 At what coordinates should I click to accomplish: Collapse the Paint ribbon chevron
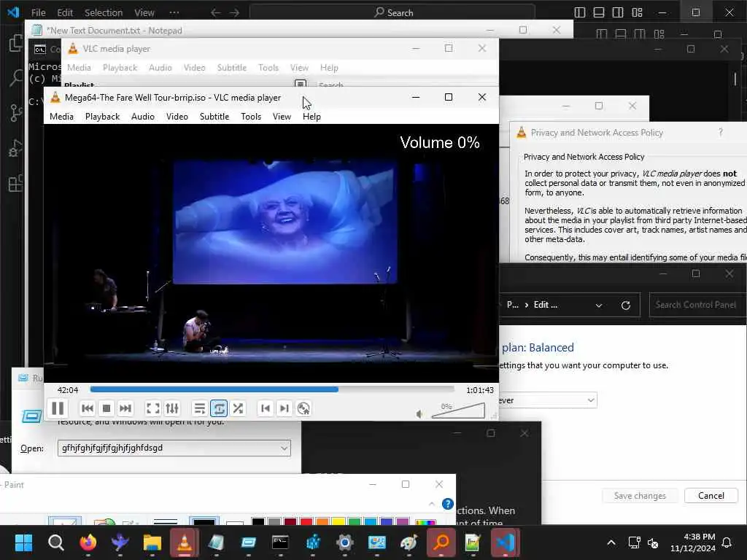point(432,504)
